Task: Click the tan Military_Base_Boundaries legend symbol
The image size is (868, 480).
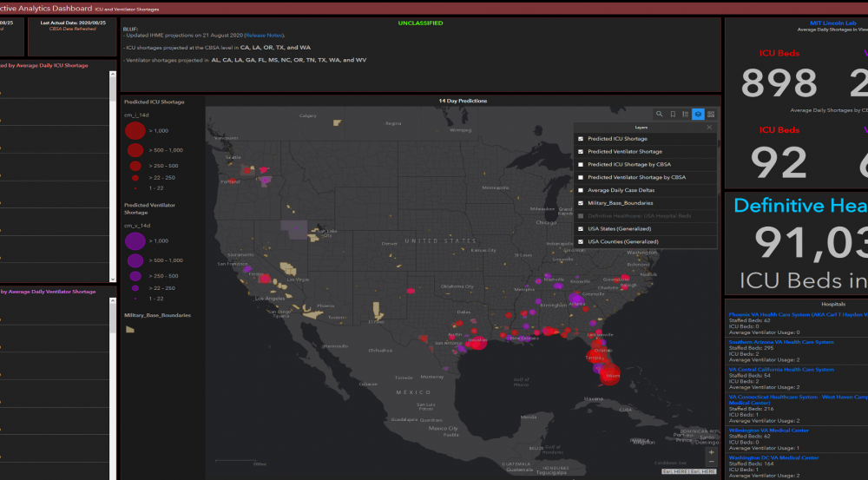Action: point(130,330)
